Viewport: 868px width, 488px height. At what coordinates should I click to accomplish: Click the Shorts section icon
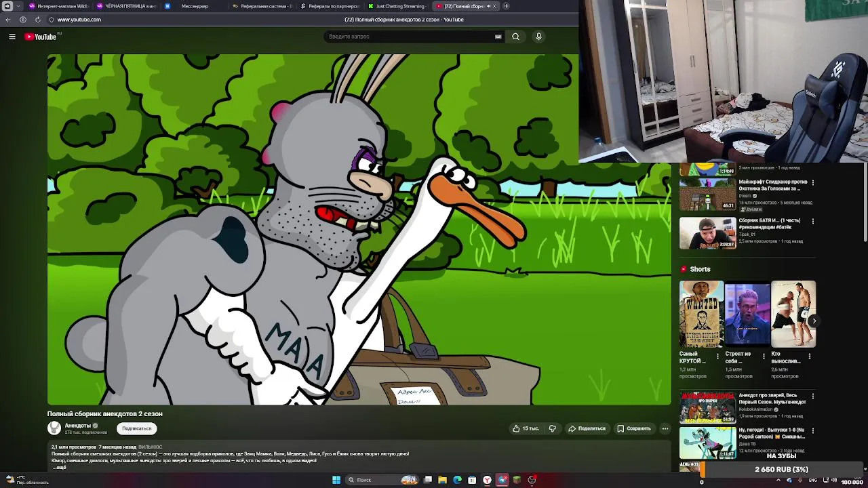(684, 269)
